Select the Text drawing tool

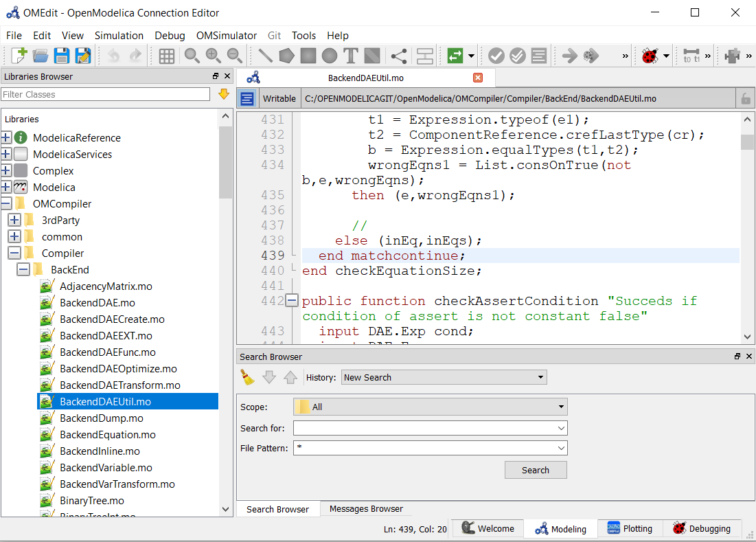(350, 56)
